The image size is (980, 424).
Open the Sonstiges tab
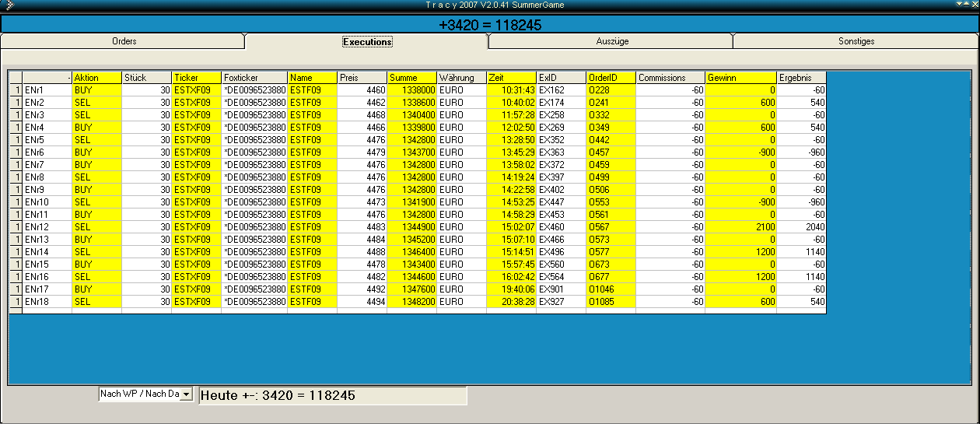(856, 41)
